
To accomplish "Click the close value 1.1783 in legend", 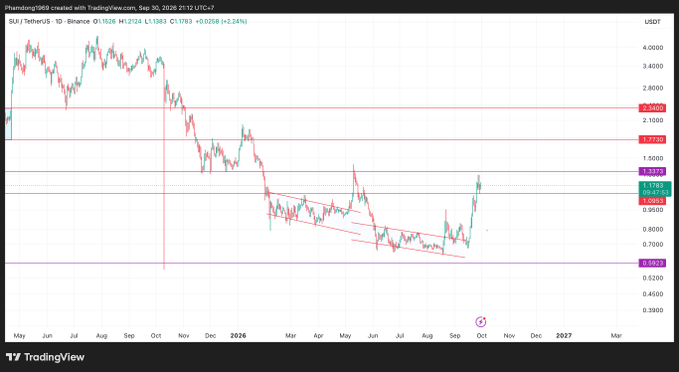I will [183, 21].
